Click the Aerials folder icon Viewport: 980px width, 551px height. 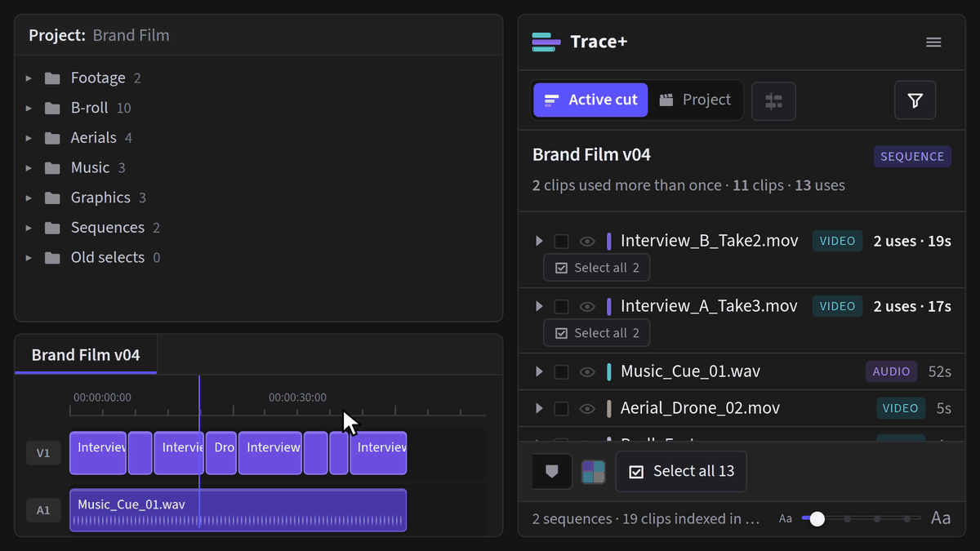click(x=52, y=138)
